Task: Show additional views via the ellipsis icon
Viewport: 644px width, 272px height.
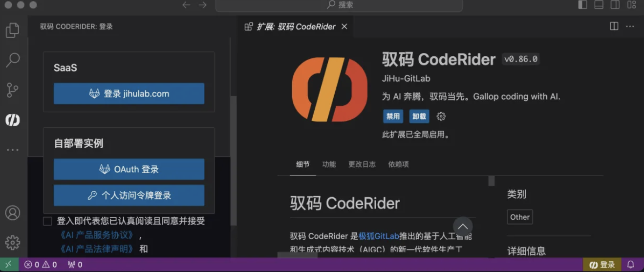Action: pyautogui.click(x=12, y=150)
